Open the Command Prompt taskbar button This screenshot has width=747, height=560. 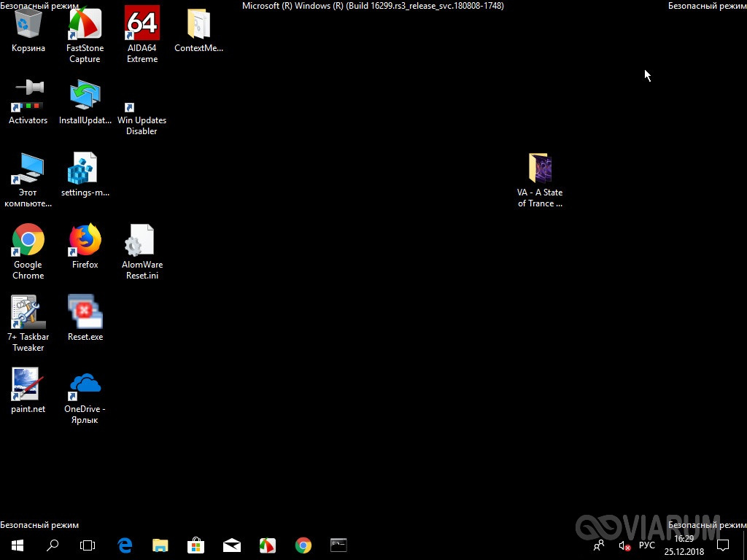[x=338, y=545]
